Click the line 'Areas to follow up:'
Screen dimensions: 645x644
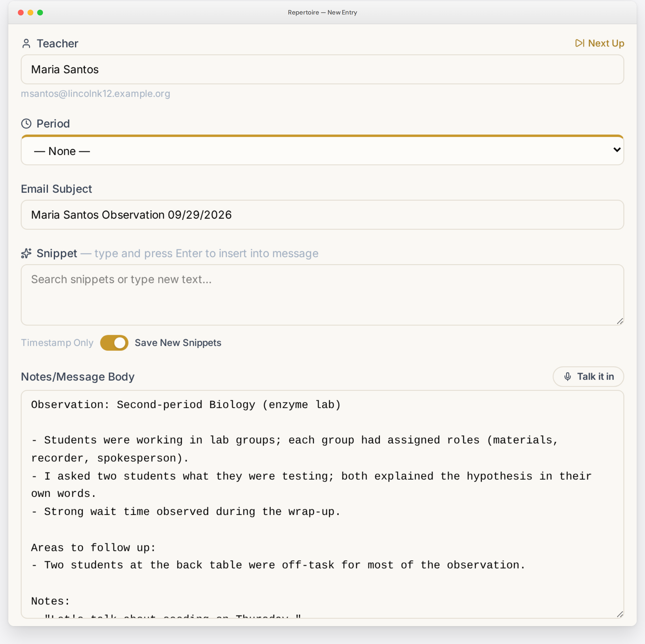(x=93, y=547)
